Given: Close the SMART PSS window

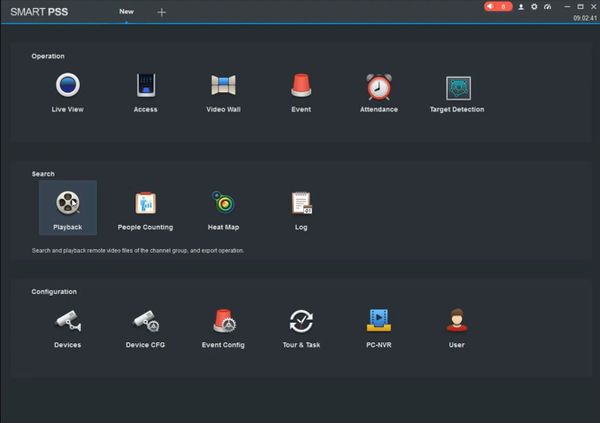Looking at the screenshot, I should click(x=593, y=7).
